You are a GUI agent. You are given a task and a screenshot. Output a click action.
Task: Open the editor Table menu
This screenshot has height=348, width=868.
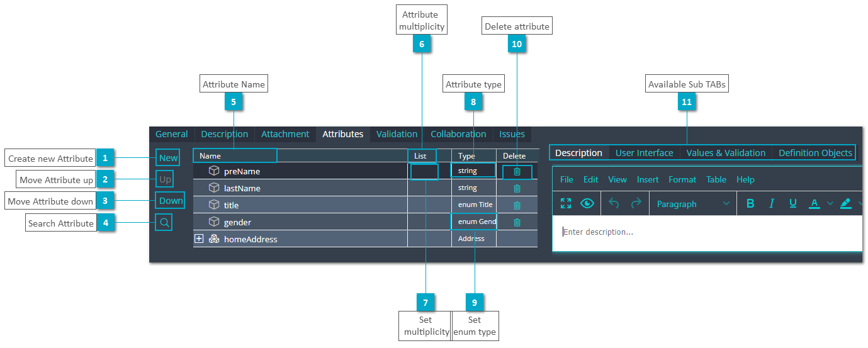[716, 179]
